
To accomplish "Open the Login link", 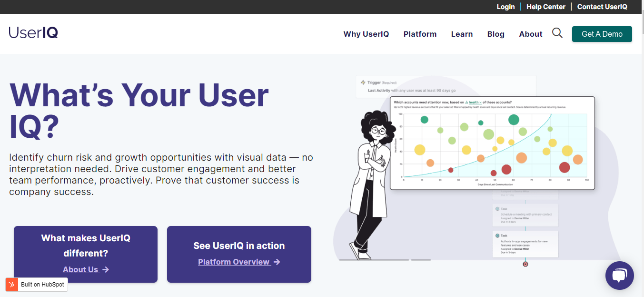I will tap(505, 7).
